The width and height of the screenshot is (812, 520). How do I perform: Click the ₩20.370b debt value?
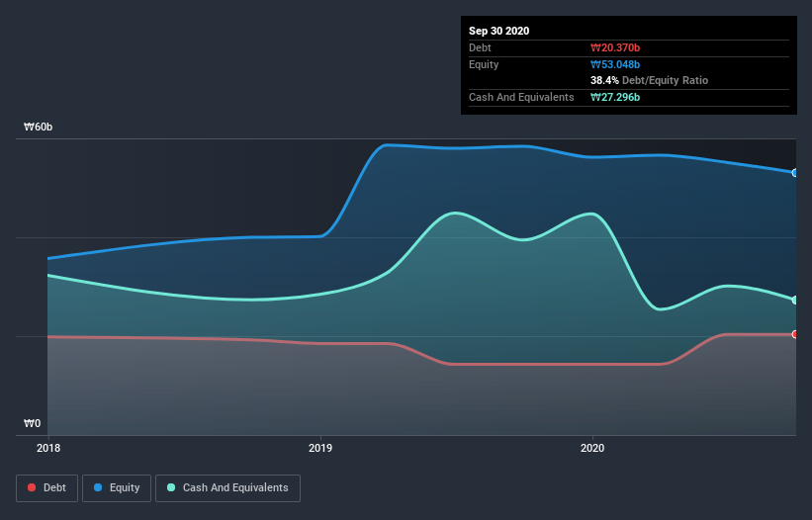tap(615, 47)
